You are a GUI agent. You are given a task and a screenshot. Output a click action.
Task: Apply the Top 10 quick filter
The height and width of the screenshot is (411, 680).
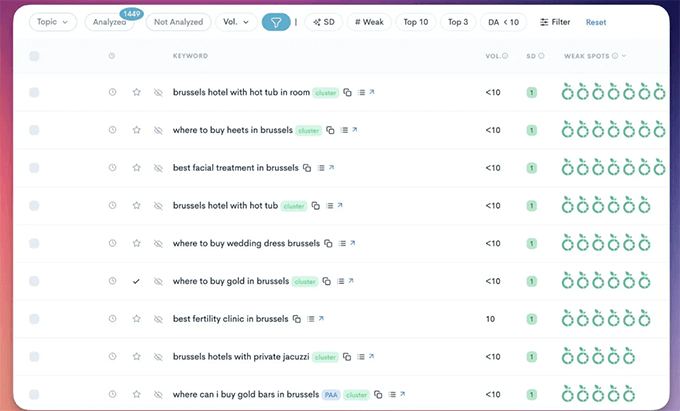click(416, 22)
